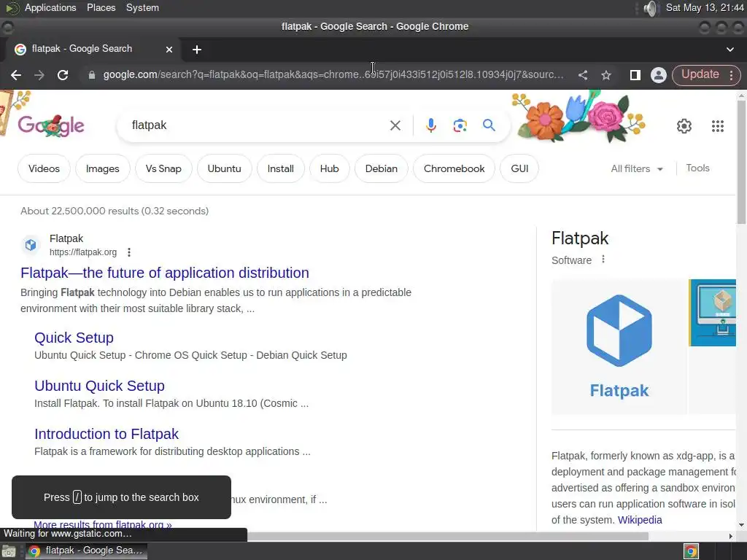Click the Update button in Chrome toolbar

[x=700, y=74]
